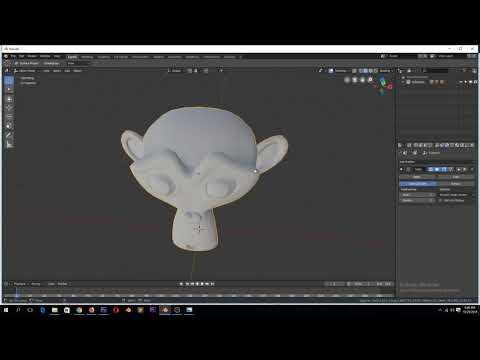Toggle modifier on-cage display icon
This screenshot has width=480, height=360.
[x=451, y=169]
